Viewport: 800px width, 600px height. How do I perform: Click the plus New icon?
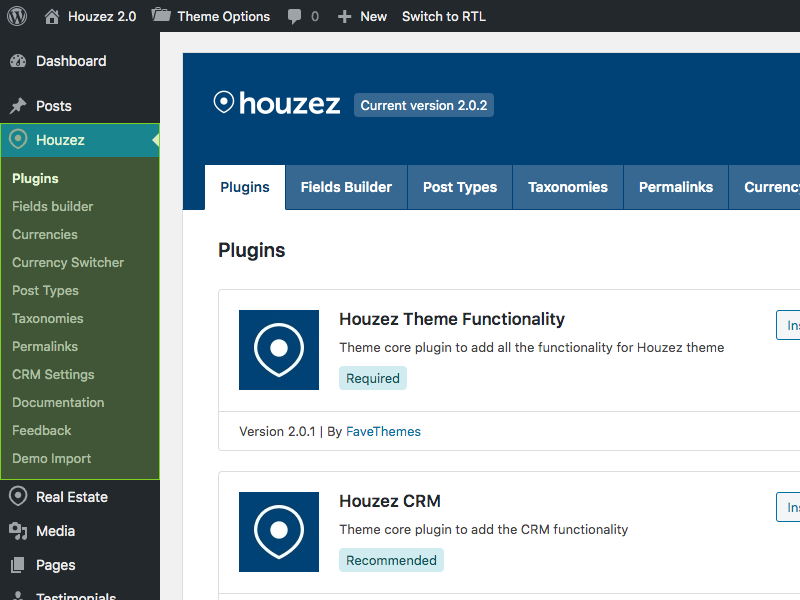tap(344, 17)
